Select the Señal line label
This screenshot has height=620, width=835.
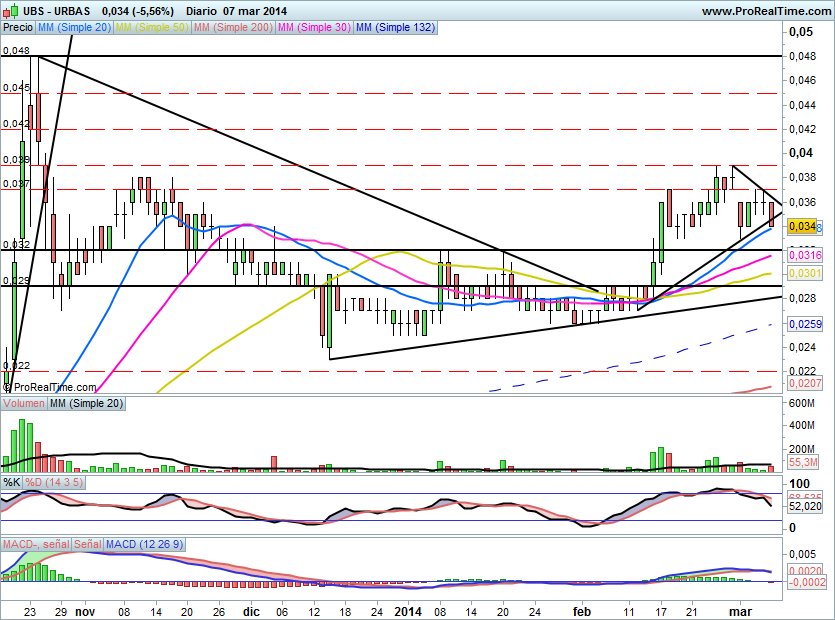coord(87,544)
